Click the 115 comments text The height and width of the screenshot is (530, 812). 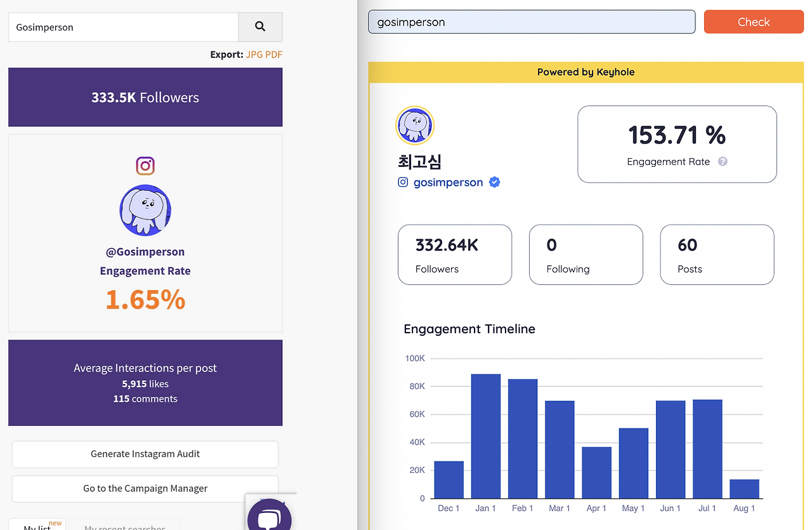click(x=145, y=399)
